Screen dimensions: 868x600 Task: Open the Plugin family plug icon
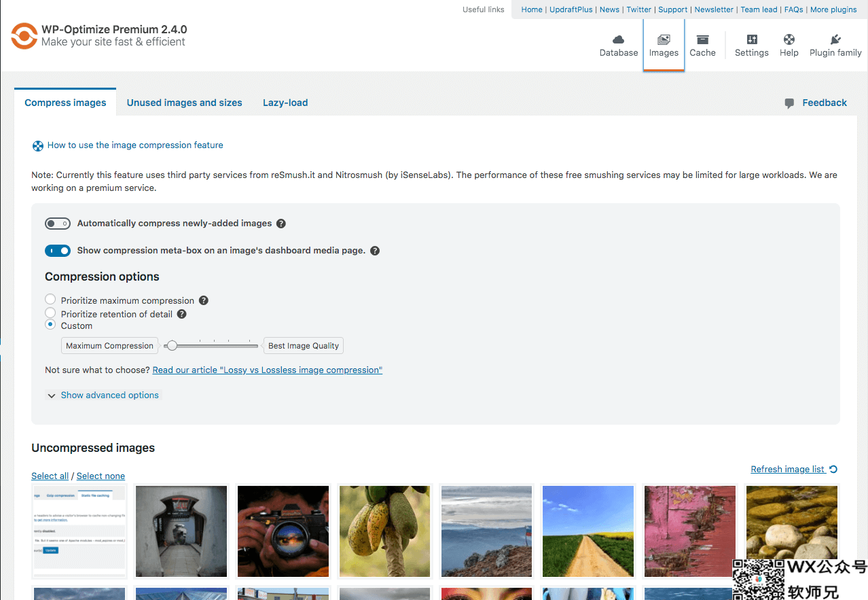coord(835,39)
